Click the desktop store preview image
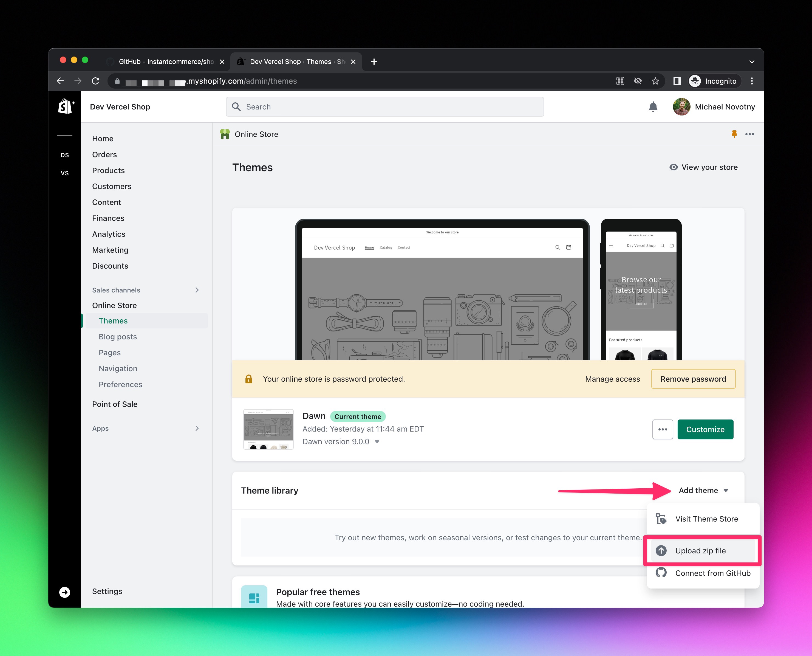812x656 pixels. tap(442, 290)
